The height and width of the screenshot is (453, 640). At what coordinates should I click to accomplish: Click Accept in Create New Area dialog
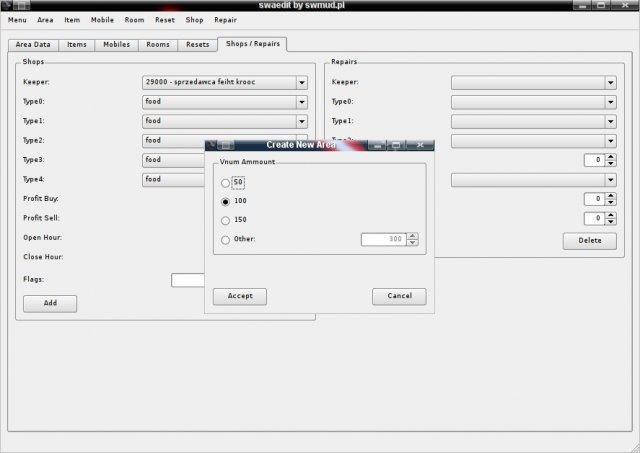click(x=240, y=296)
